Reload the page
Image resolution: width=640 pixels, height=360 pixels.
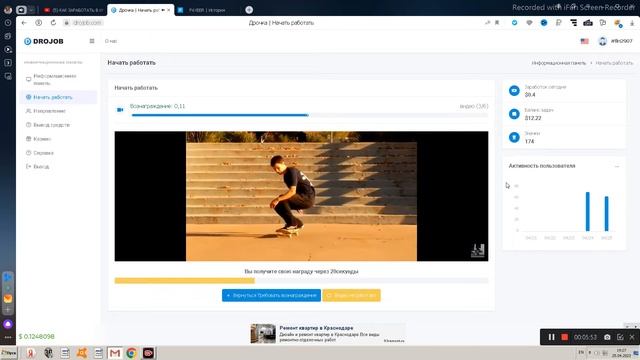pos(53,23)
